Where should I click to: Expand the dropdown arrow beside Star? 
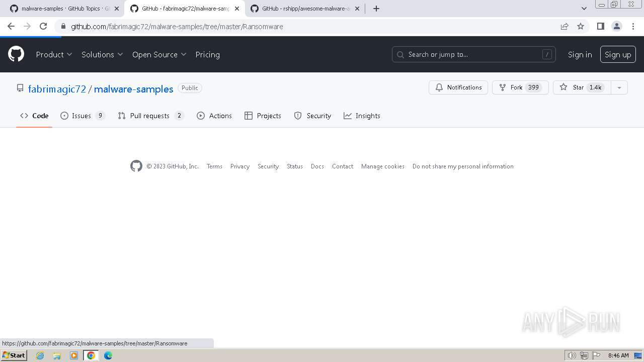[x=619, y=87]
